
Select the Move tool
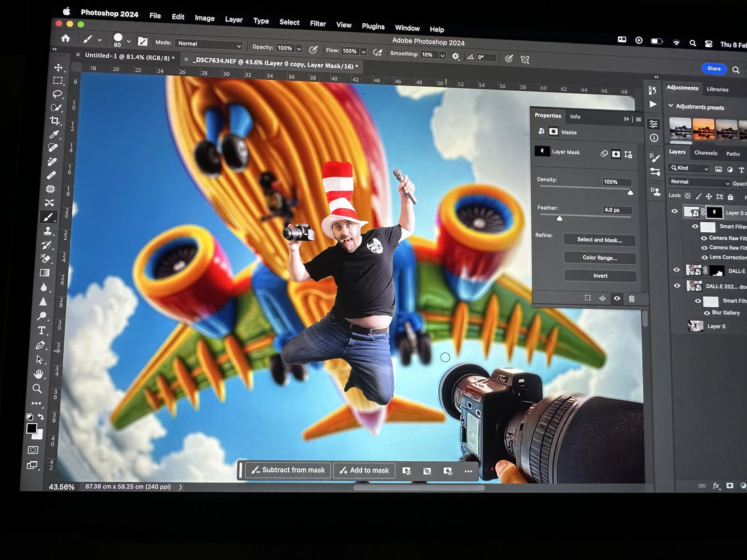tap(59, 67)
